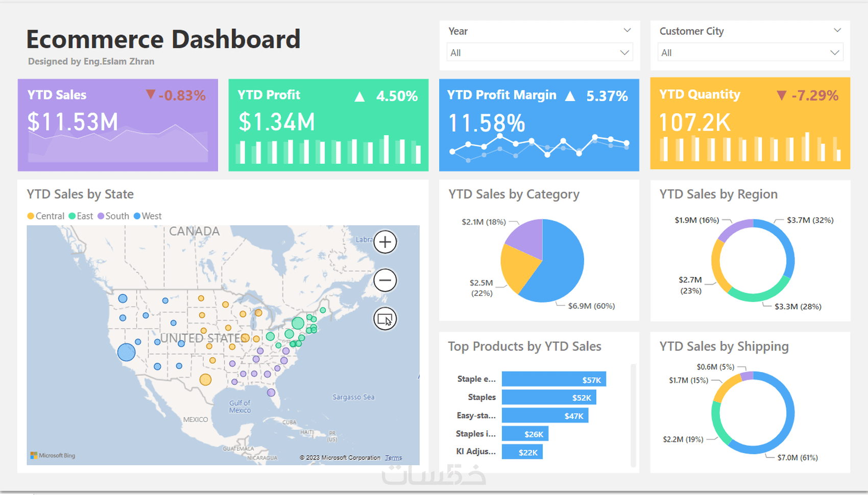Click the YTD Quantity down-arrow indicator
868x495 pixels.
[781, 95]
